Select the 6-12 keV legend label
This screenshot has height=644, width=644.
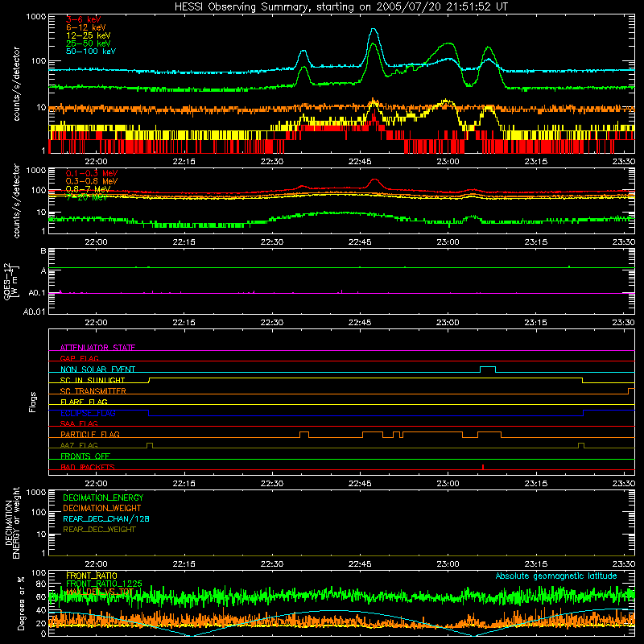[x=86, y=27]
